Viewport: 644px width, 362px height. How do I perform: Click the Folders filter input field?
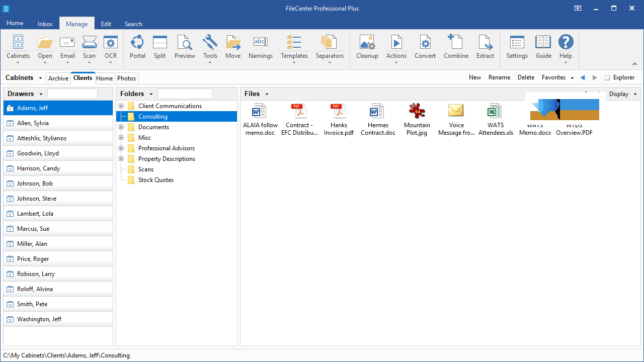[185, 94]
